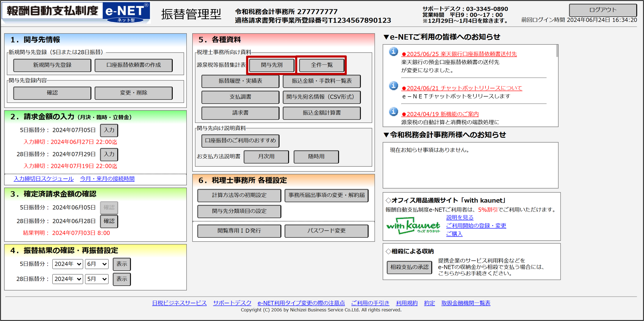Click the ログアウト button

pos(602,10)
